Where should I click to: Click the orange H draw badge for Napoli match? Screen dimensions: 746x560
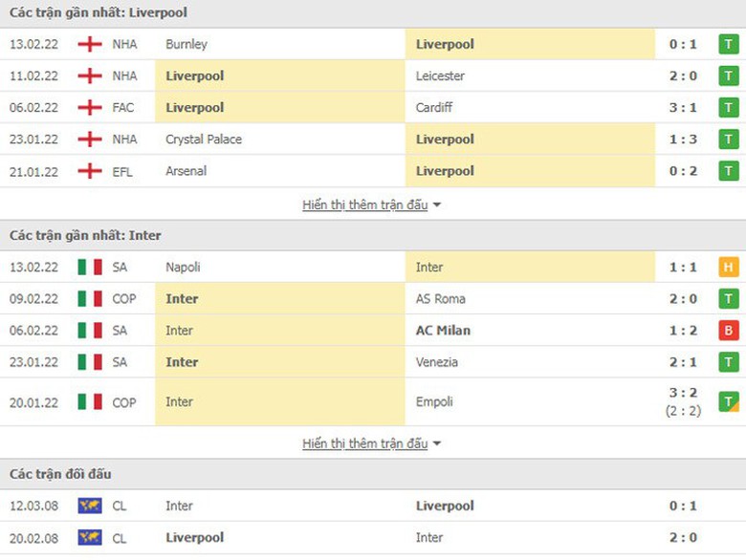click(x=729, y=268)
